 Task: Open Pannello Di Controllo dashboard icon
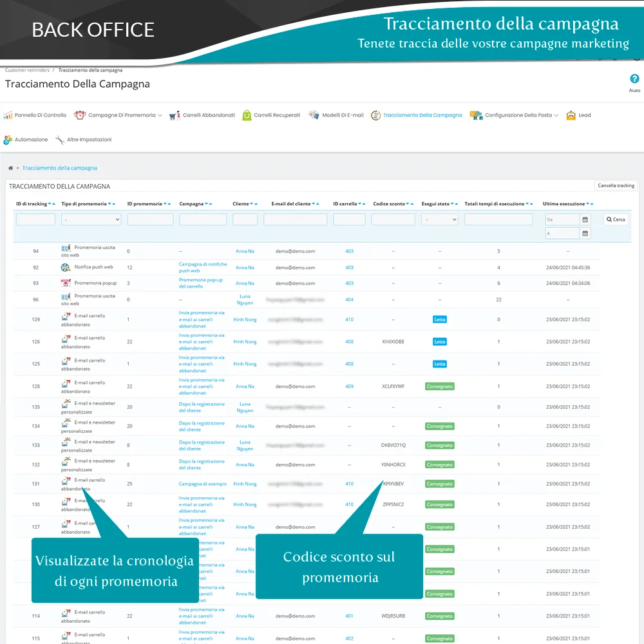click(8, 115)
